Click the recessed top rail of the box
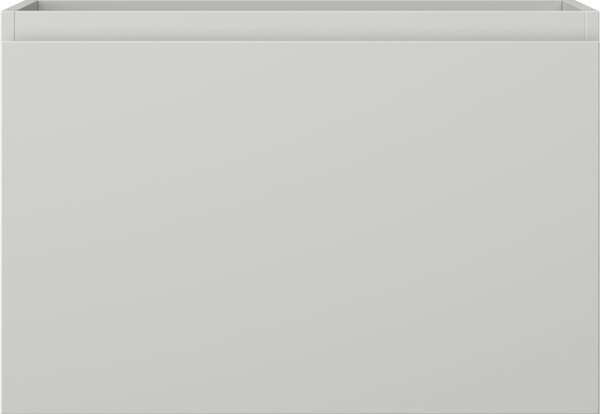Viewport: 600px width, 414px height. [300, 25]
